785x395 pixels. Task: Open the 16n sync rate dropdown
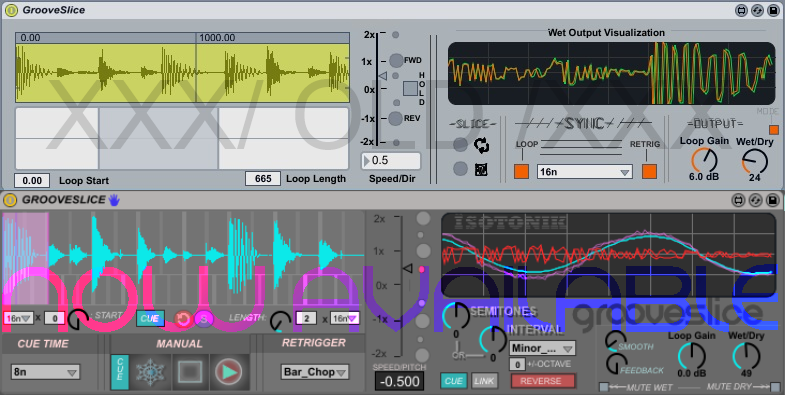click(x=584, y=172)
